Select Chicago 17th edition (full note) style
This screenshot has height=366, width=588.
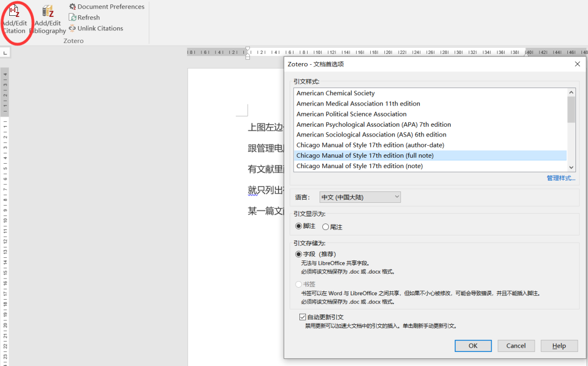[x=430, y=156]
